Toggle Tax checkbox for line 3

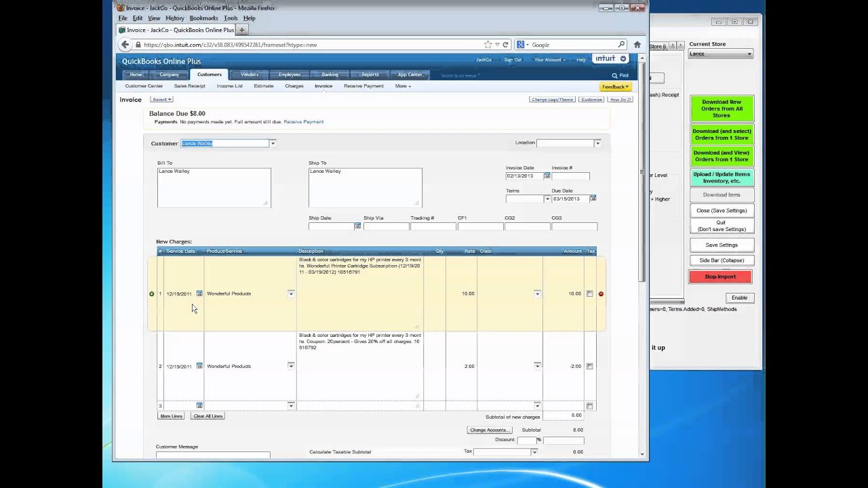[x=590, y=405]
